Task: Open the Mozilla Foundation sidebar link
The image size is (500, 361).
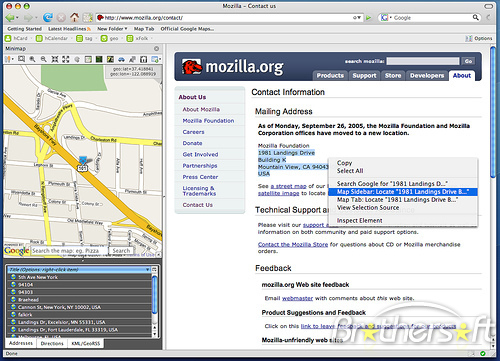Action: [x=208, y=121]
